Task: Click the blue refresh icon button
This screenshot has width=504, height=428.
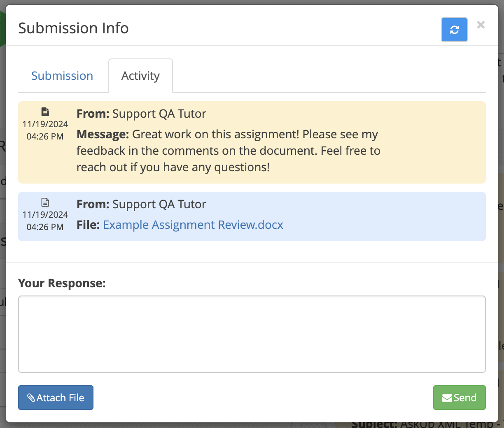Action: (x=454, y=30)
